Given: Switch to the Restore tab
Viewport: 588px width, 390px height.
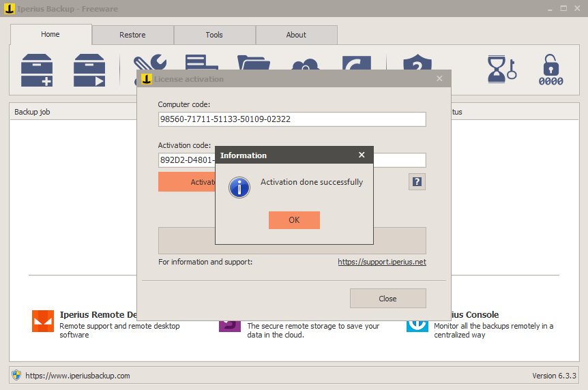Looking at the screenshot, I should point(133,35).
